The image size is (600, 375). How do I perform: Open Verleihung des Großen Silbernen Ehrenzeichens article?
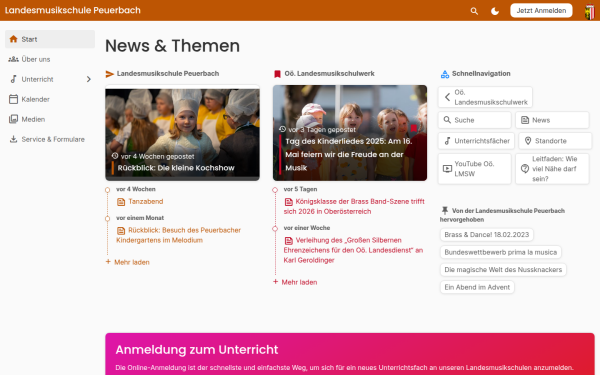coord(354,250)
